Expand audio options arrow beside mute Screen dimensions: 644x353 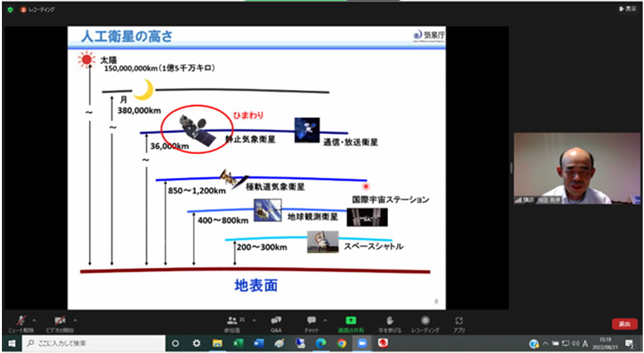[34, 318]
